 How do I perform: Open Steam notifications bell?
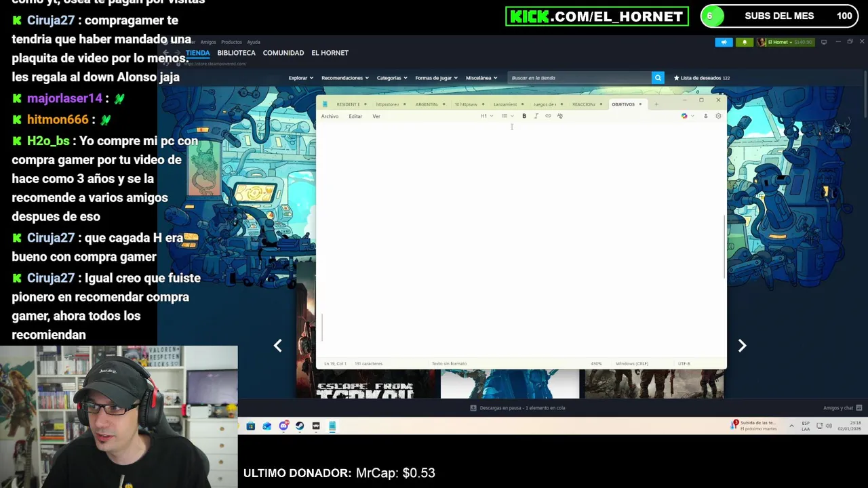[744, 42]
